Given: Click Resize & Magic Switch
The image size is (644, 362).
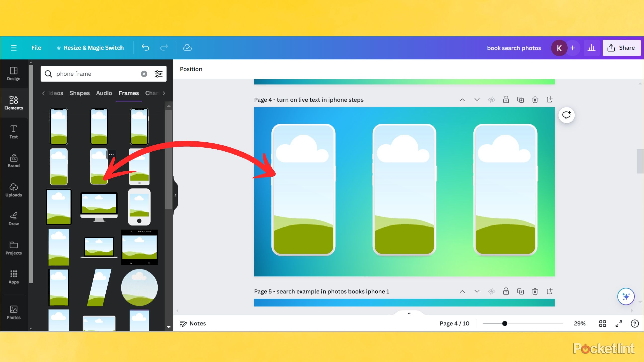Looking at the screenshot, I should pos(90,48).
